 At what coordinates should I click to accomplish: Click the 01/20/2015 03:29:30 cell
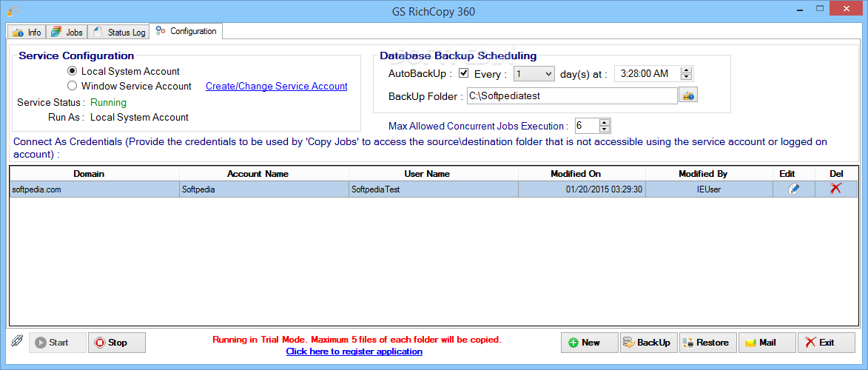(x=582, y=189)
